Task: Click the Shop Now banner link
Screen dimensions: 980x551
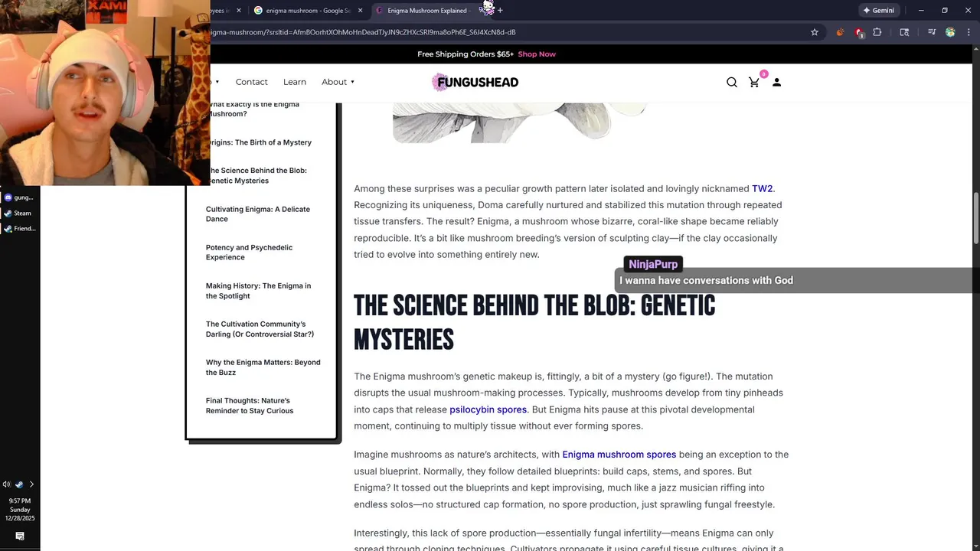Action: 537,54
